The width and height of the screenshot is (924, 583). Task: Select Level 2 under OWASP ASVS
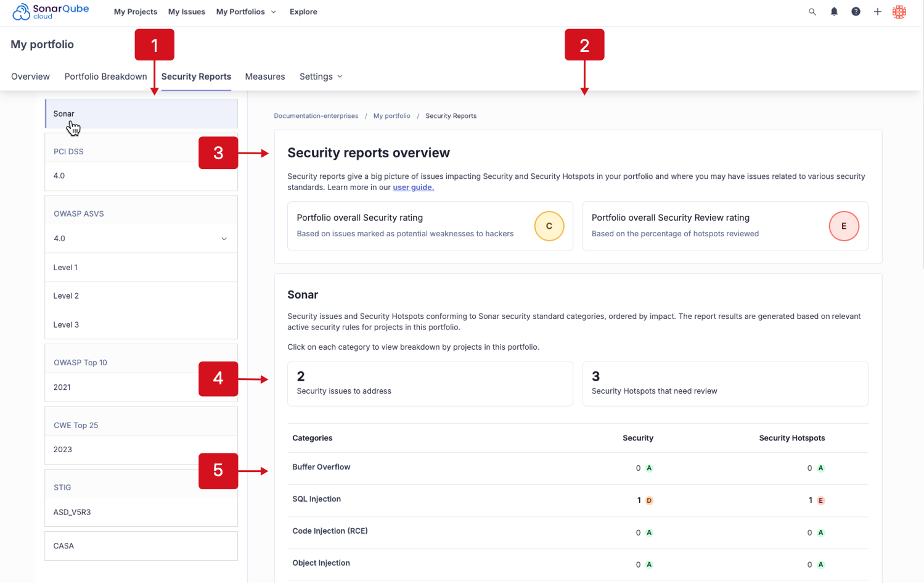tap(66, 296)
